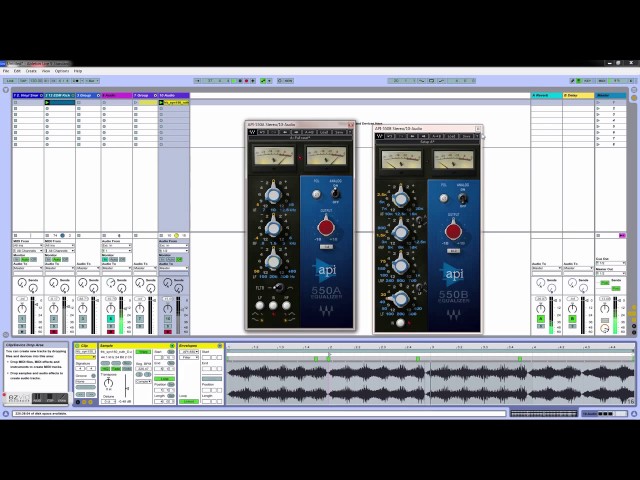Toggle track 6 activator button in mixer

(111, 319)
